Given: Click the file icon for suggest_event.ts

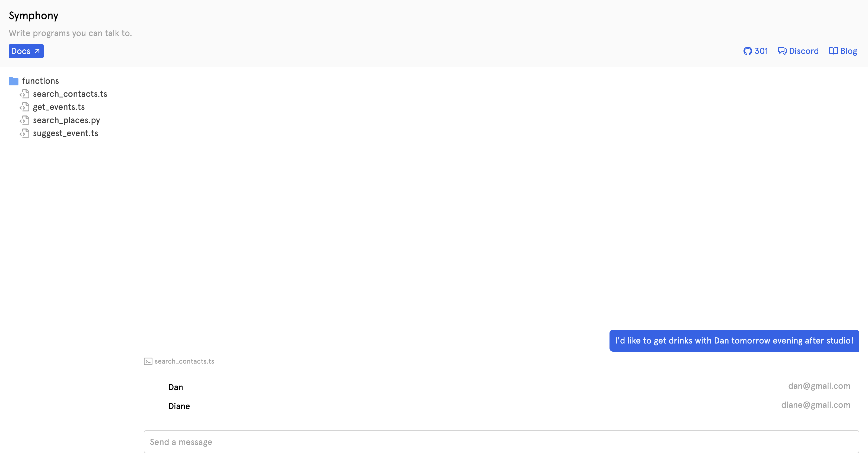Looking at the screenshot, I should pyautogui.click(x=24, y=133).
